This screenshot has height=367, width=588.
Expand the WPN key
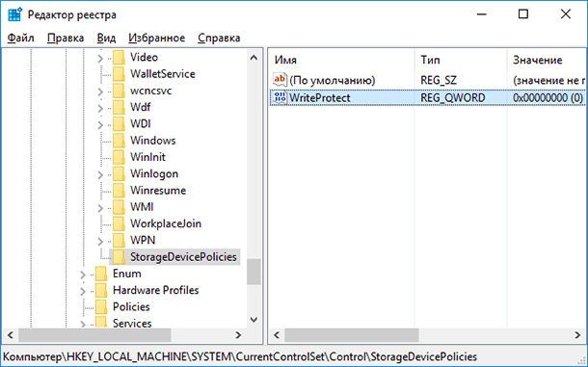click(x=100, y=241)
